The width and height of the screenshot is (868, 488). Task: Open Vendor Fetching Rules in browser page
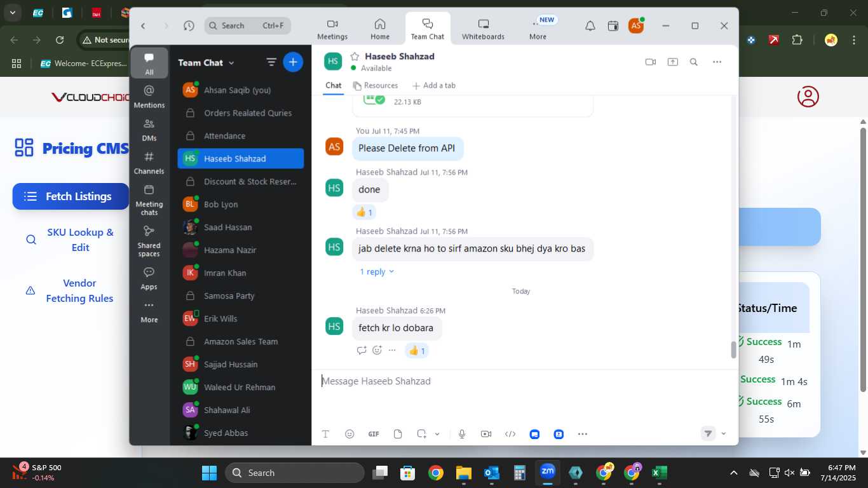click(71, 291)
